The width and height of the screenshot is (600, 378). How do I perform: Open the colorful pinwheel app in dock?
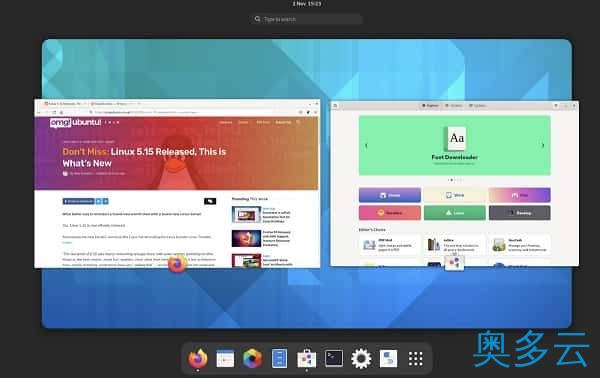point(252,359)
